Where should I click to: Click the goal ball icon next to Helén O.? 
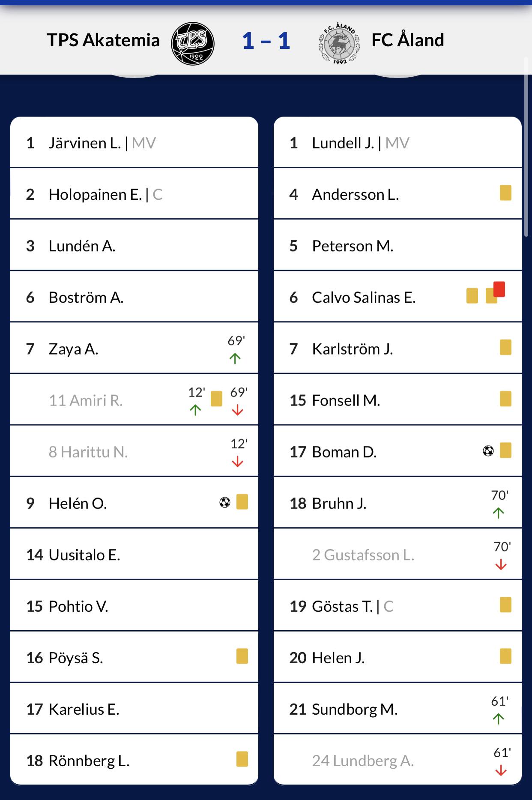pos(225,502)
